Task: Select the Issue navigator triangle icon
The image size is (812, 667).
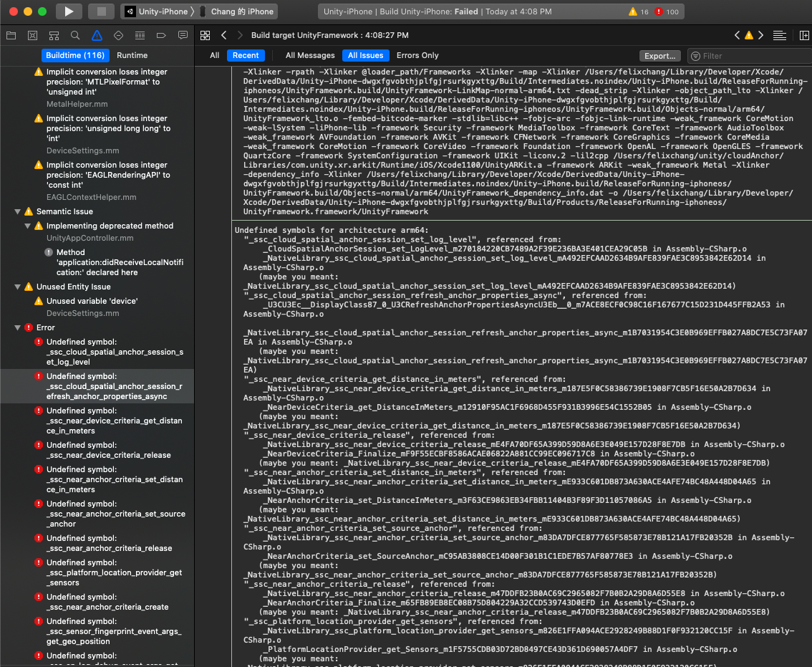Action: click(x=97, y=35)
